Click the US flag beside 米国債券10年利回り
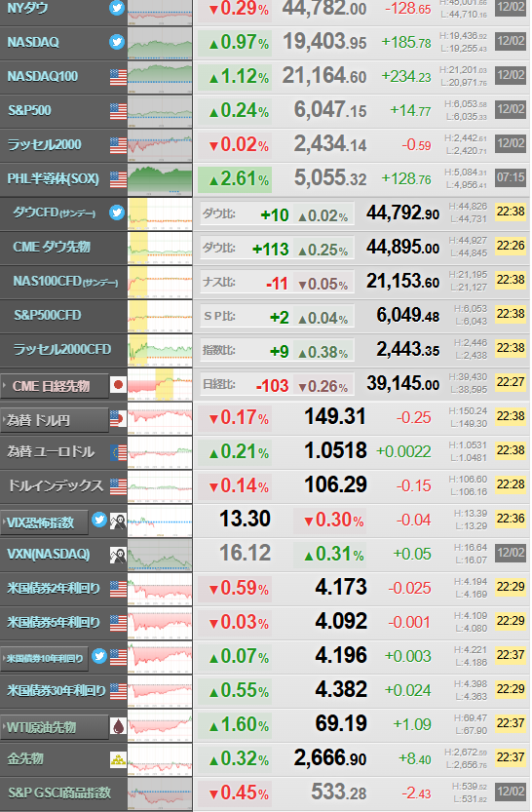532x812 pixels. [x=118, y=657]
